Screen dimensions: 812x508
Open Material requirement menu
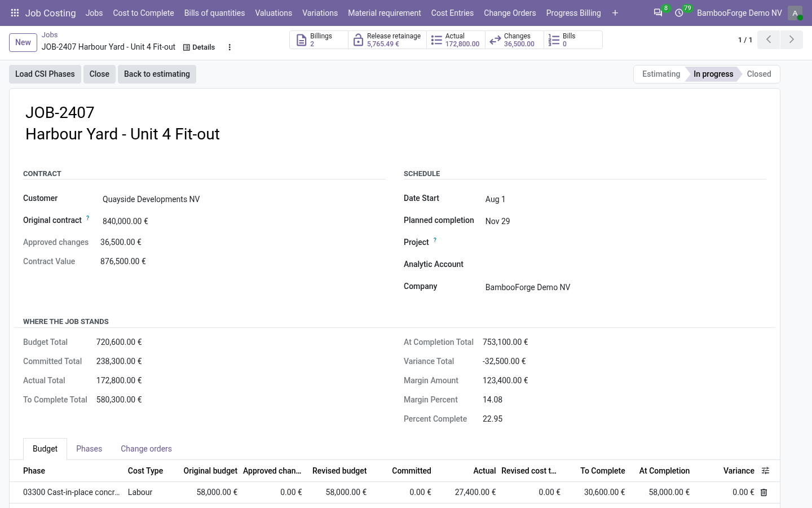pos(385,13)
